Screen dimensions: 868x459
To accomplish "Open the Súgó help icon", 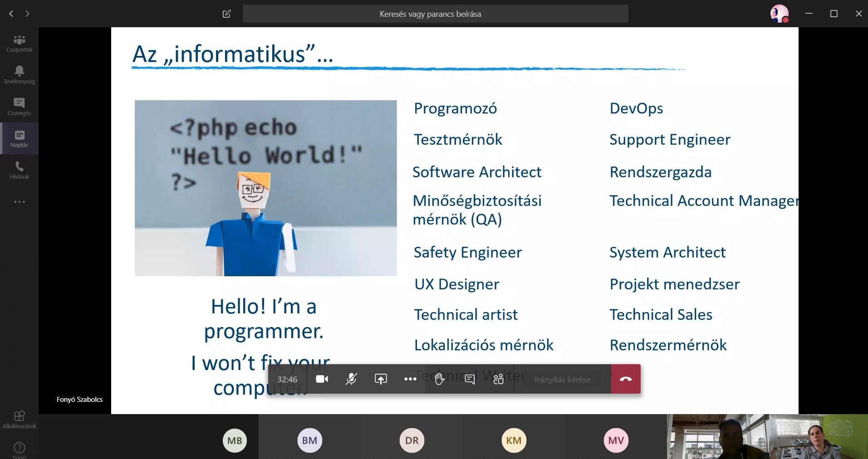I will pyautogui.click(x=19, y=449).
